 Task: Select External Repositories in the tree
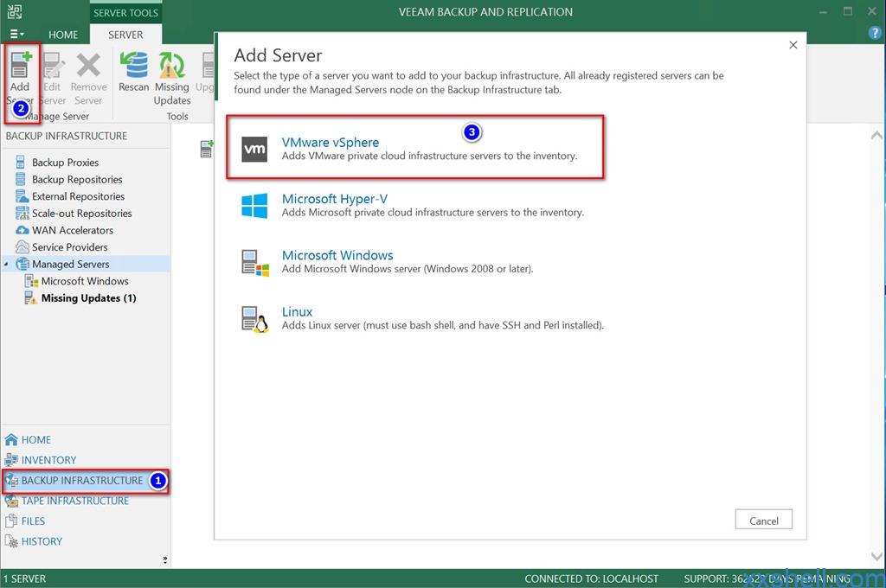click(x=78, y=196)
